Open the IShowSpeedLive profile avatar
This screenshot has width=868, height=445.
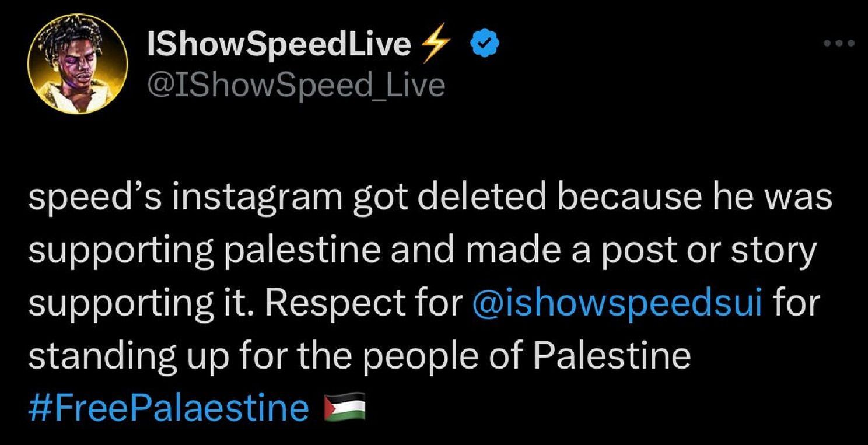tap(78, 64)
